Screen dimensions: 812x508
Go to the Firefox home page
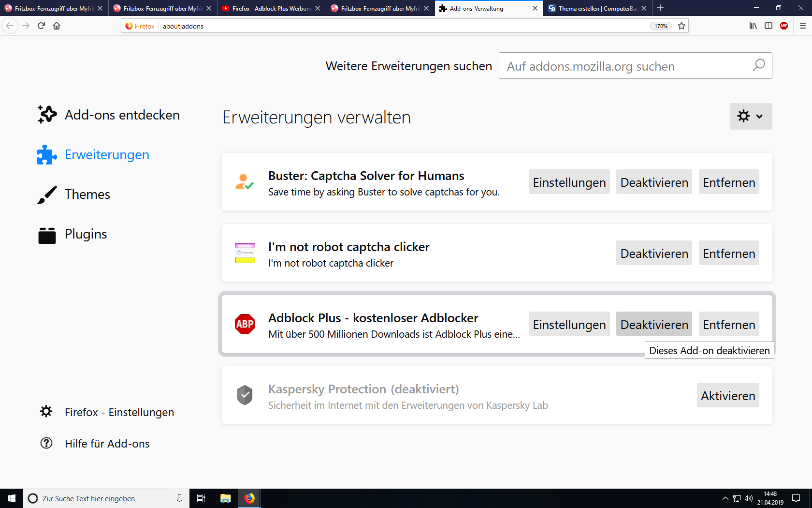click(57, 26)
